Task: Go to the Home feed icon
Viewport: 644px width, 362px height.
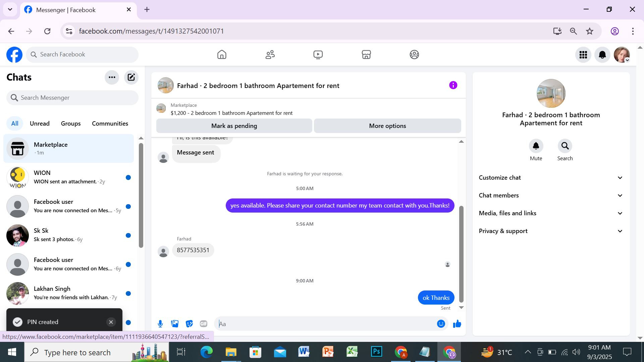Action: pyautogui.click(x=222, y=54)
